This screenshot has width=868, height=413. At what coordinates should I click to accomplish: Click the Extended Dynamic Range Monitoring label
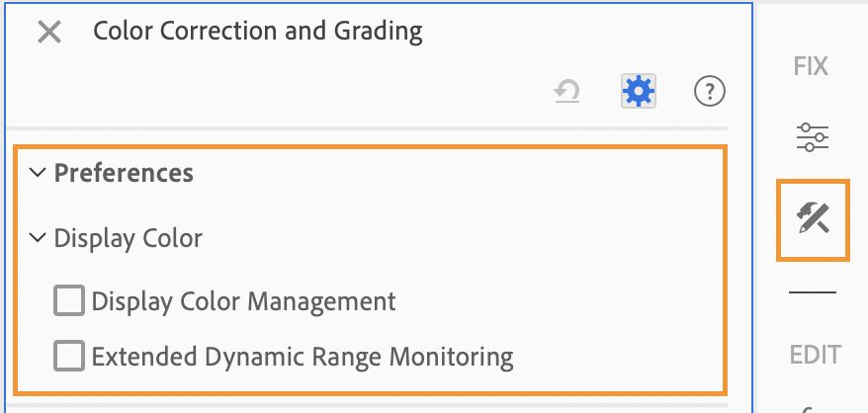pos(303,357)
